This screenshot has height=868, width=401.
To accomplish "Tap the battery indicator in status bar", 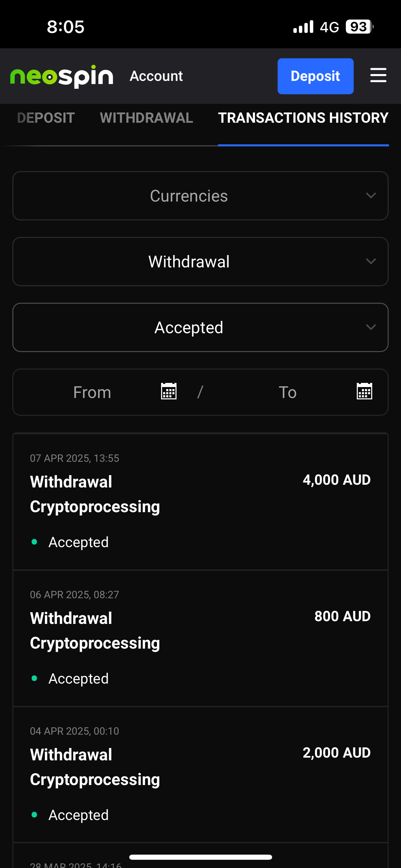I will tap(359, 27).
